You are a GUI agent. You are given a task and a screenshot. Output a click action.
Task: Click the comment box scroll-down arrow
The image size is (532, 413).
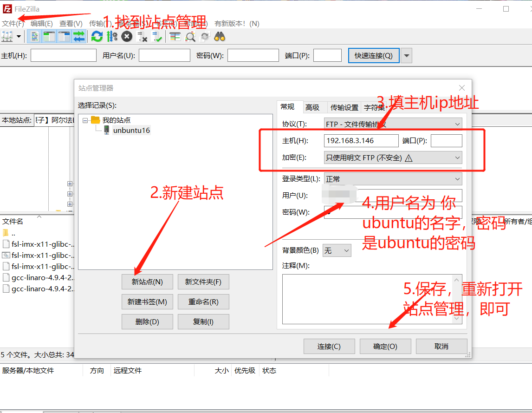coord(457,319)
